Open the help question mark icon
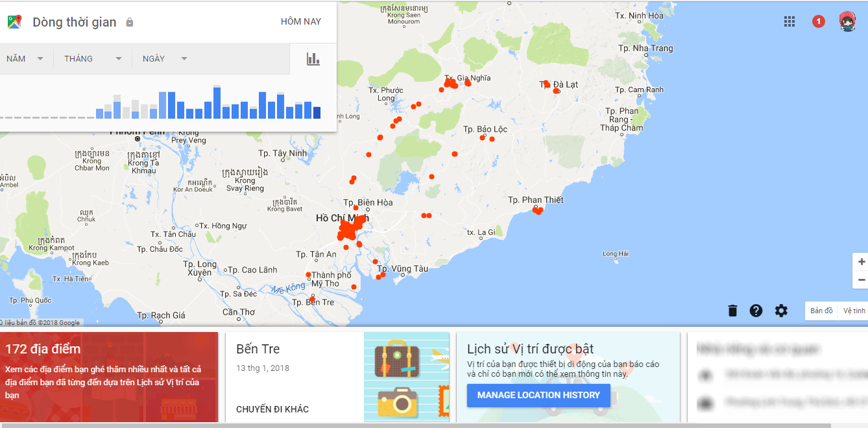 click(x=756, y=311)
